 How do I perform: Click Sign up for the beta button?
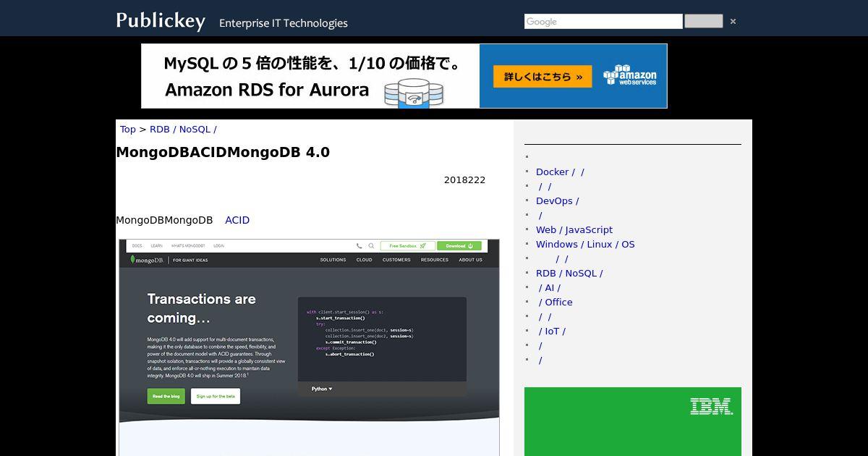pos(216,397)
